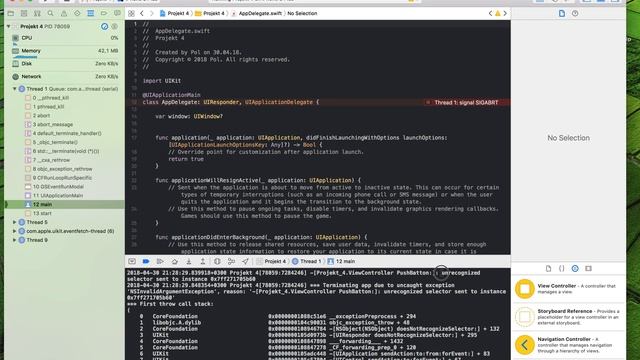Open the Disk gauge report

(x=64, y=64)
